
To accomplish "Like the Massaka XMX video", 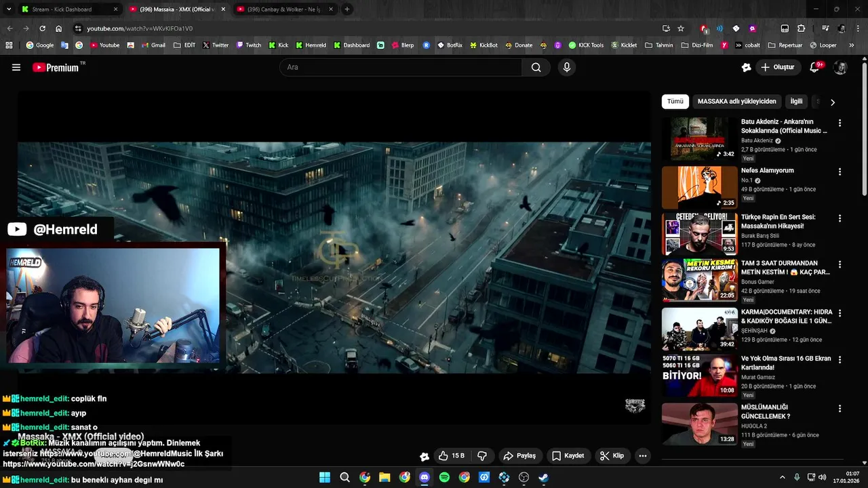I will 452,455.
